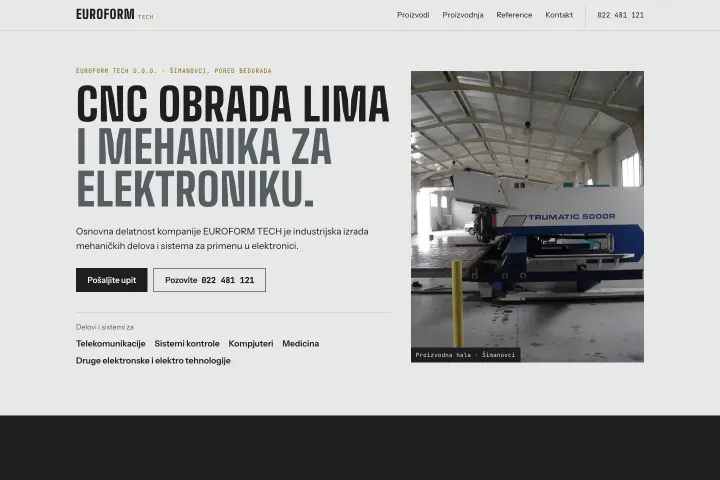720x480 pixels.
Task: Click the Proizvodna hala Šimanovci caption
Action: 465,355
